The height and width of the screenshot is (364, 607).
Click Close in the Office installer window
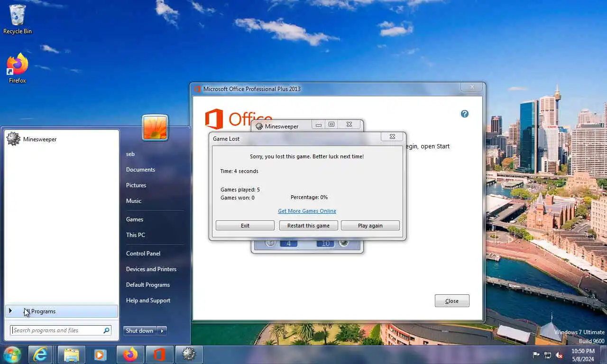click(x=452, y=301)
